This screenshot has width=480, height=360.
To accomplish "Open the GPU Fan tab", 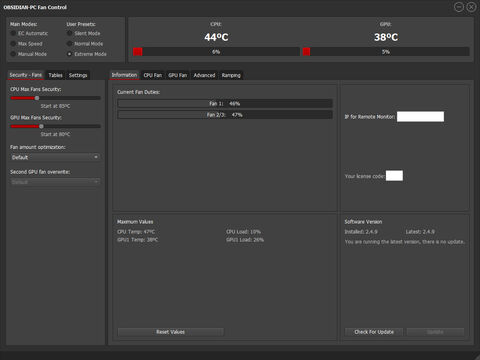I will pyautogui.click(x=178, y=75).
